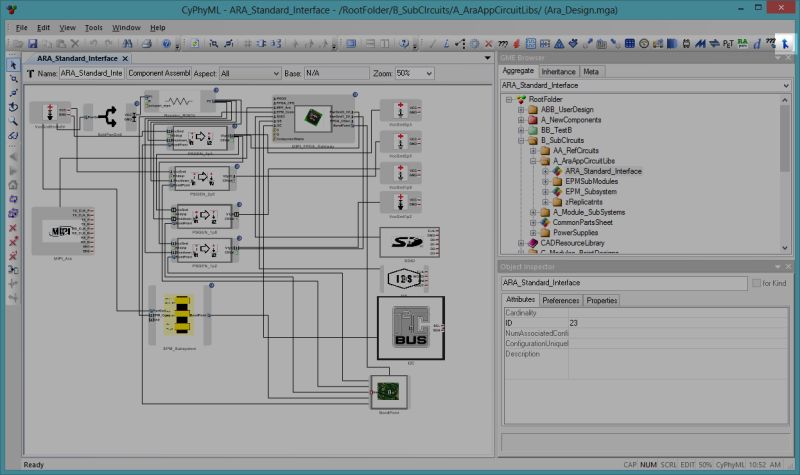This screenshot has height=475, width=800.
Task: Click the green FPGA chip component
Action: coord(312,118)
